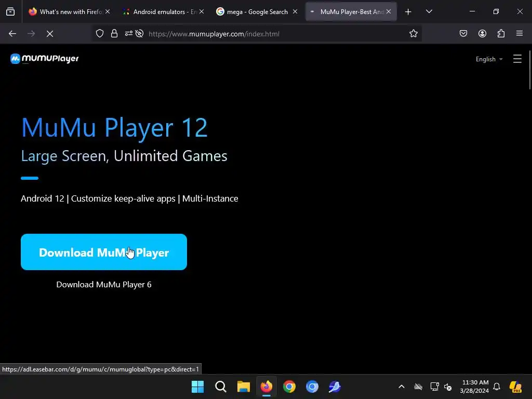Click Firefox taskbar icon
Viewport: 532px width, 399px height.
coord(267,387)
